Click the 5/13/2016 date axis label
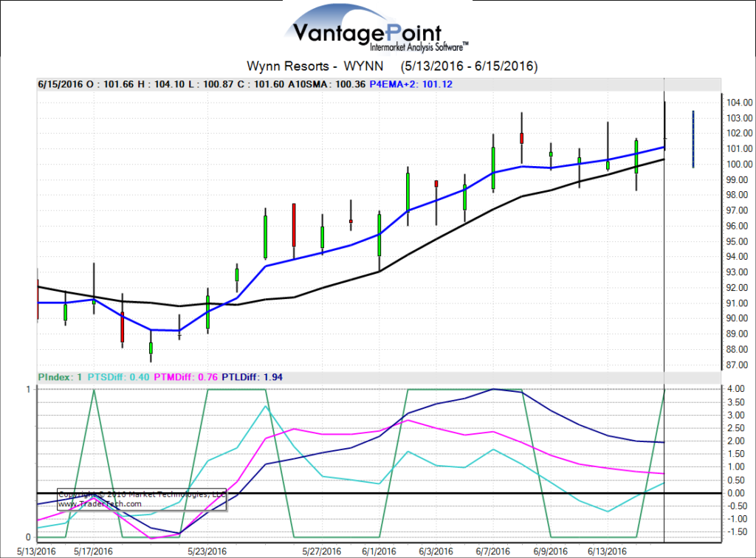Image resolution: width=756 pixels, height=558 pixels. pos(36,551)
